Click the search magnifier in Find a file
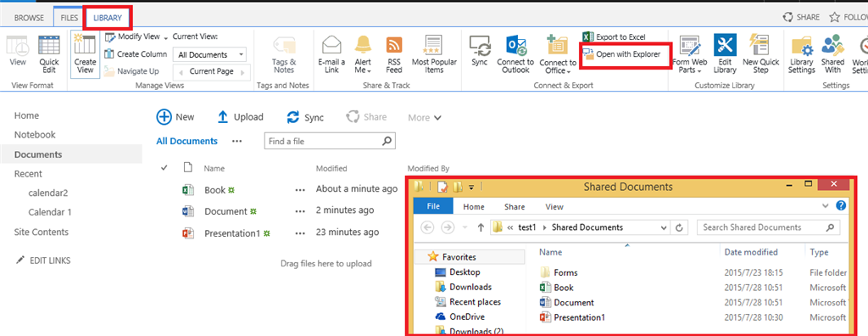The height and width of the screenshot is (336, 868). (387, 142)
